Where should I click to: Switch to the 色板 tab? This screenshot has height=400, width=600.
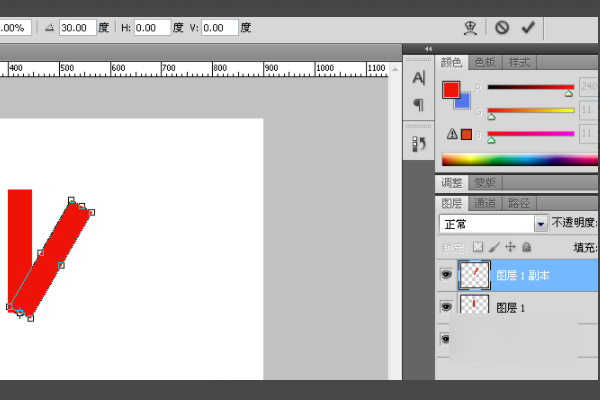(485, 63)
